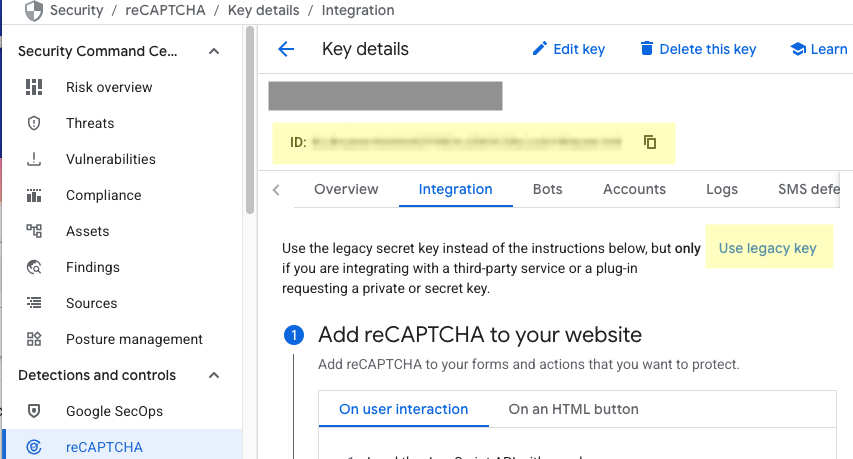The height and width of the screenshot is (459, 853).
Task: Click the Edit key text
Action: [579, 49]
